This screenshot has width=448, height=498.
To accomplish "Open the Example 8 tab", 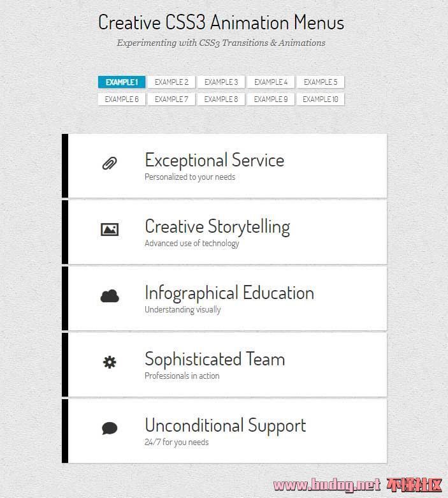I will [x=221, y=99].
